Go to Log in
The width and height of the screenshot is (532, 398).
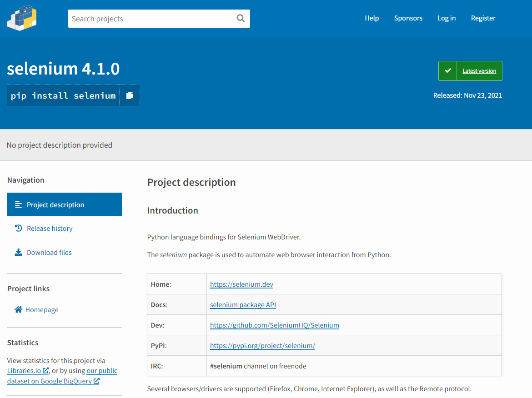[x=447, y=18]
